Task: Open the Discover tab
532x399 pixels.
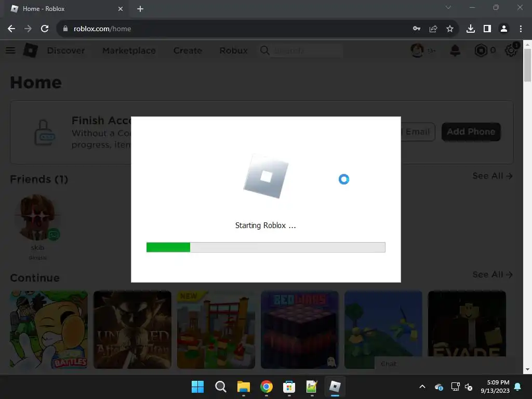Action: [x=66, y=50]
